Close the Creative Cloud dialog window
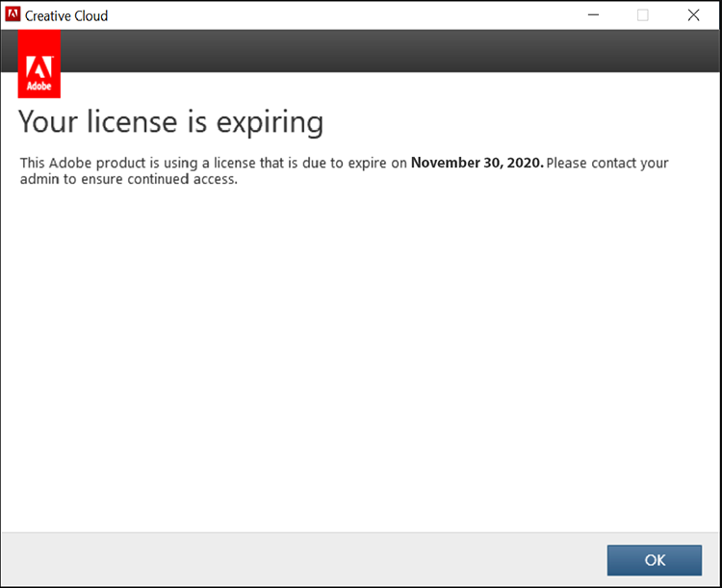The width and height of the screenshot is (722, 588). point(693,15)
